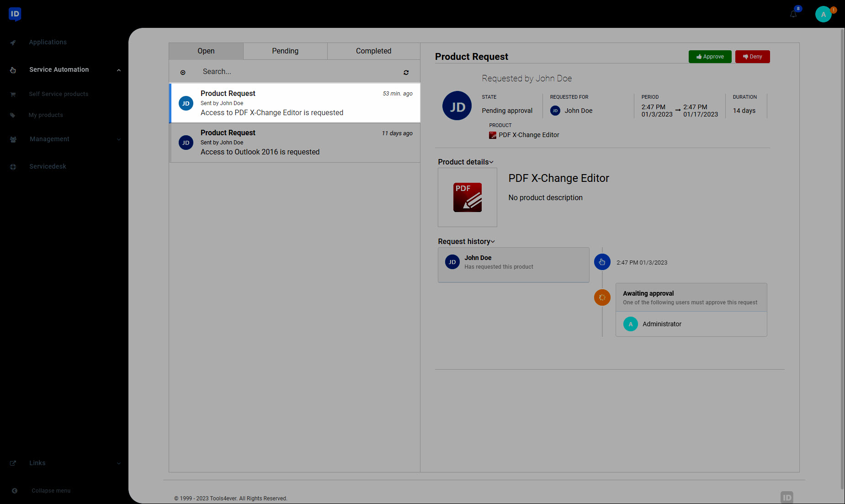Switch to the Open tab
845x504 pixels.
pos(206,51)
